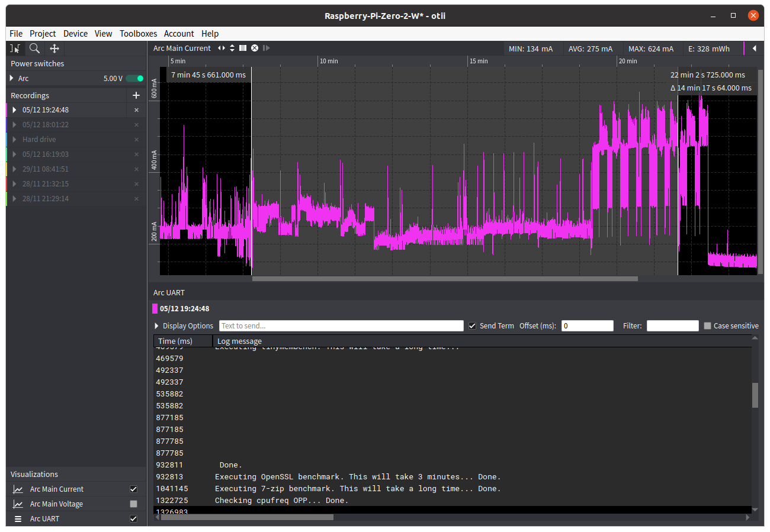770x532 pixels.
Task: Expand the Hard drive recording
Action: tap(15, 140)
